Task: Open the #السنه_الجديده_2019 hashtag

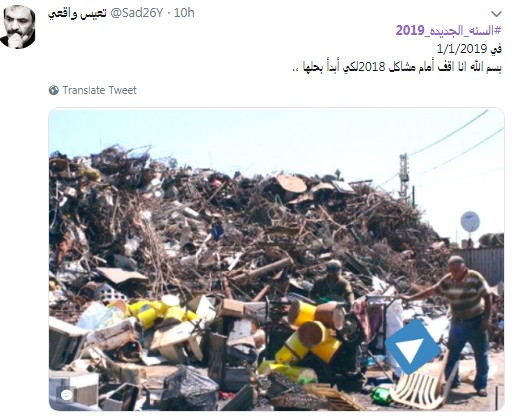Action: coord(449,31)
